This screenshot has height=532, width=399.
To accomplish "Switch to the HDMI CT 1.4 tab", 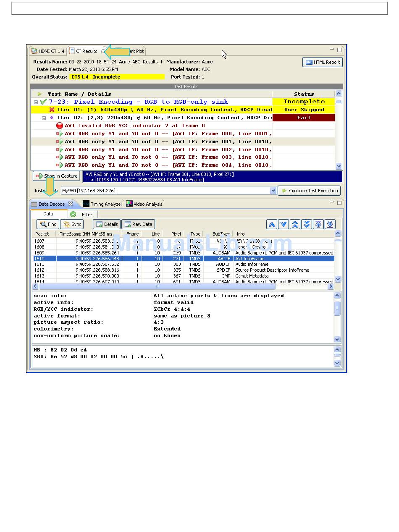I will 48,51.
